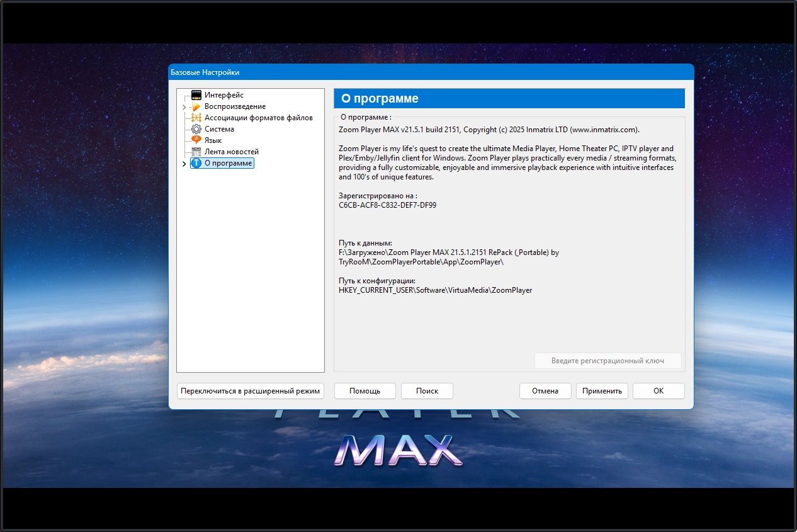The width and height of the screenshot is (797, 532).
Task: Click the Язык speech bubble icon
Action: [196, 140]
